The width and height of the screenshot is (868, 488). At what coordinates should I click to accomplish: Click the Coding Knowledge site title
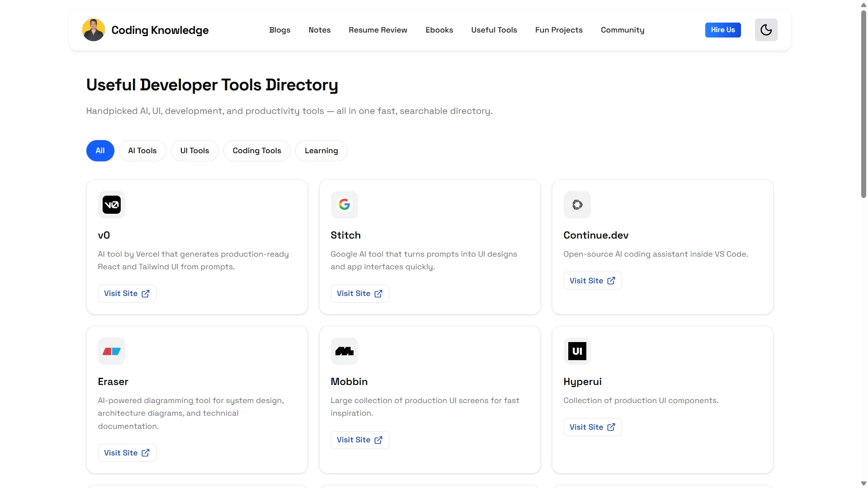tap(160, 30)
